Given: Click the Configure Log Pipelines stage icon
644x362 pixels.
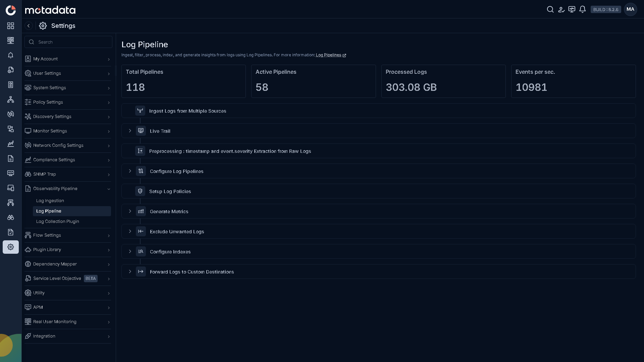Looking at the screenshot, I should click(x=141, y=171).
